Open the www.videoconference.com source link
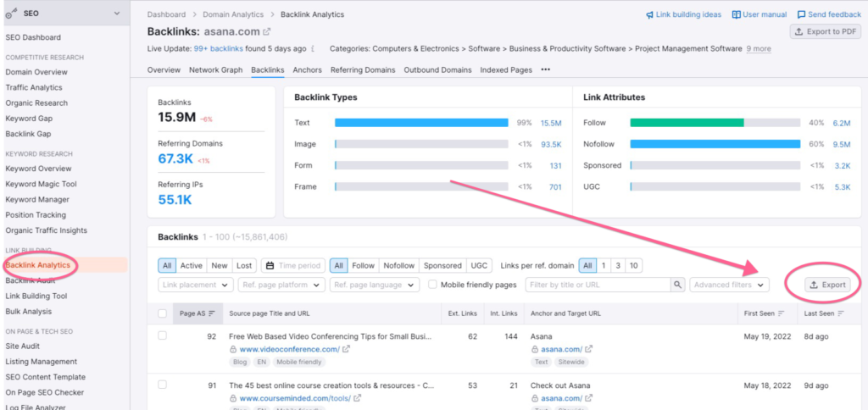 [290, 349]
